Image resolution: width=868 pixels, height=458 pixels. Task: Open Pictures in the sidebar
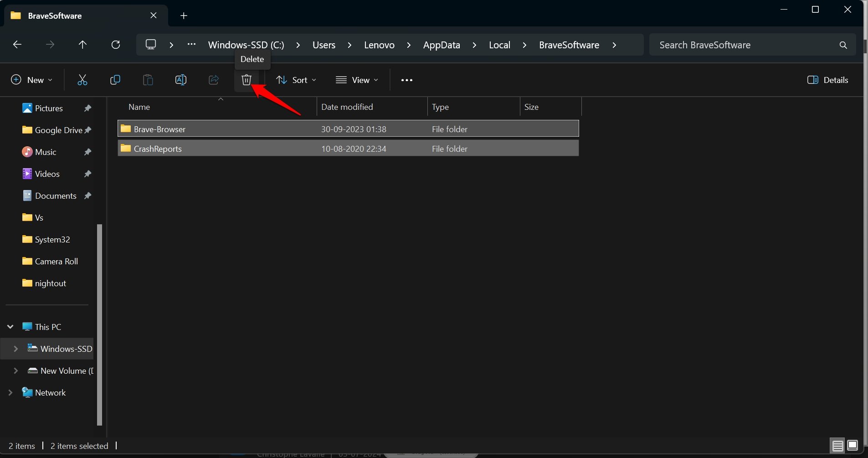(x=49, y=108)
